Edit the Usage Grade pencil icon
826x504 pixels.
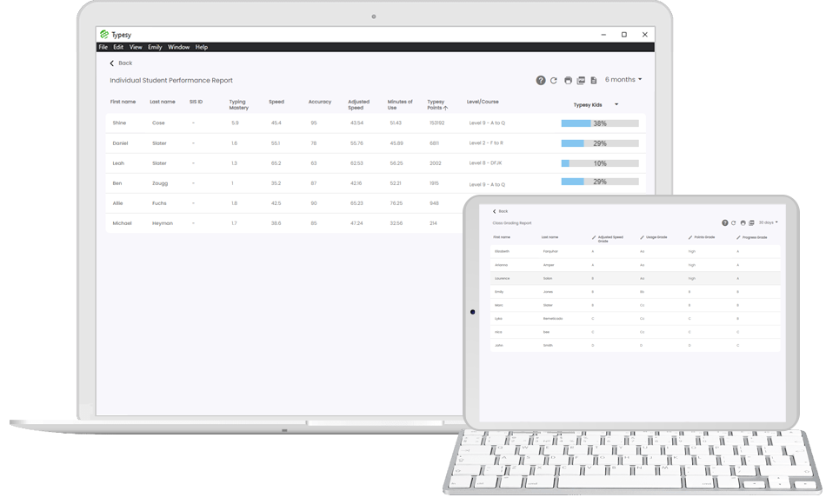tap(642, 237)
